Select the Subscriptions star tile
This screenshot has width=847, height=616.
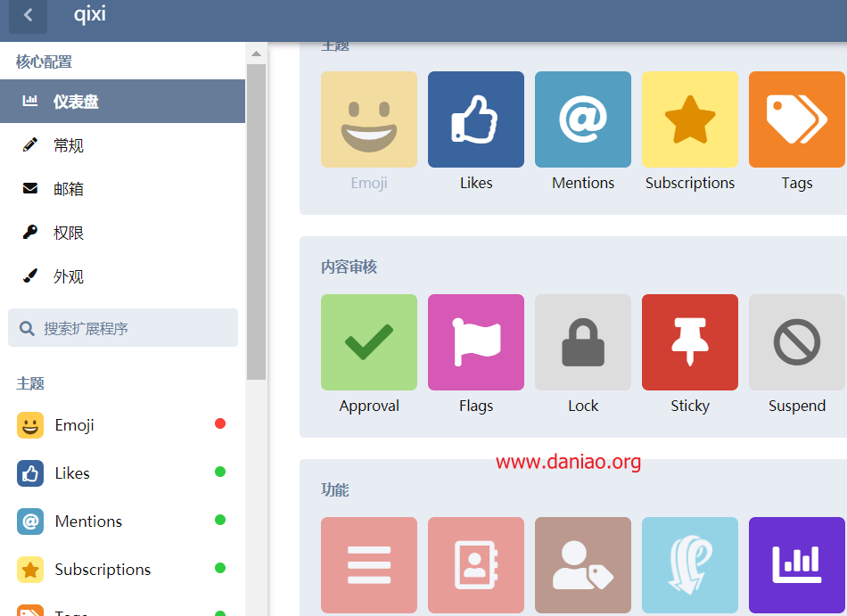(689, 120)
